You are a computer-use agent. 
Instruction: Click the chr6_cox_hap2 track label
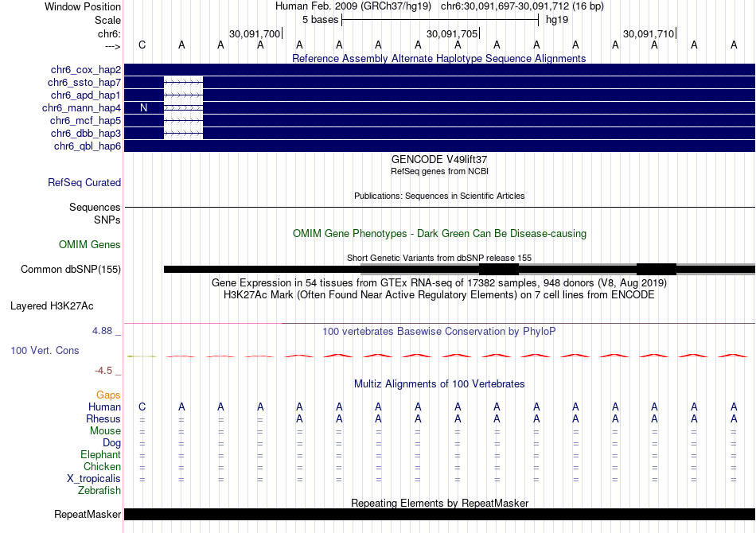(86, 70)
